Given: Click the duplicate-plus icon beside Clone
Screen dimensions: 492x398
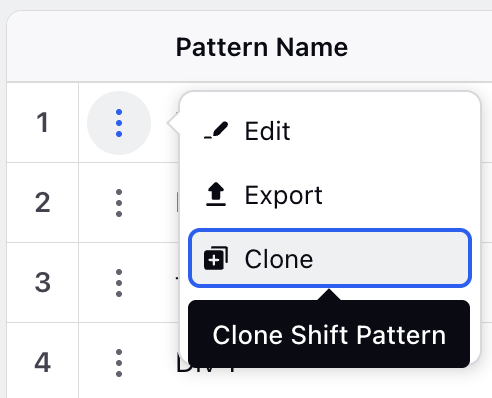Looking at the screenshot, I should pos(216,258).
